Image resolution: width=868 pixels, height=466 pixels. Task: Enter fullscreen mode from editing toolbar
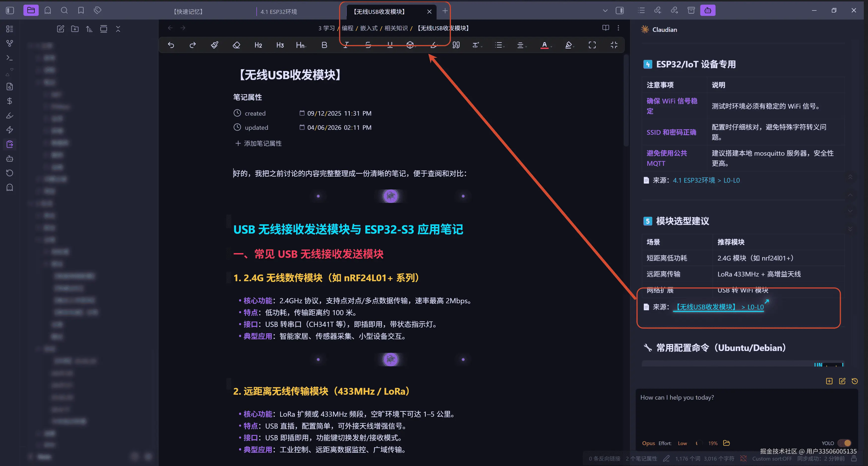pos(592,45)
